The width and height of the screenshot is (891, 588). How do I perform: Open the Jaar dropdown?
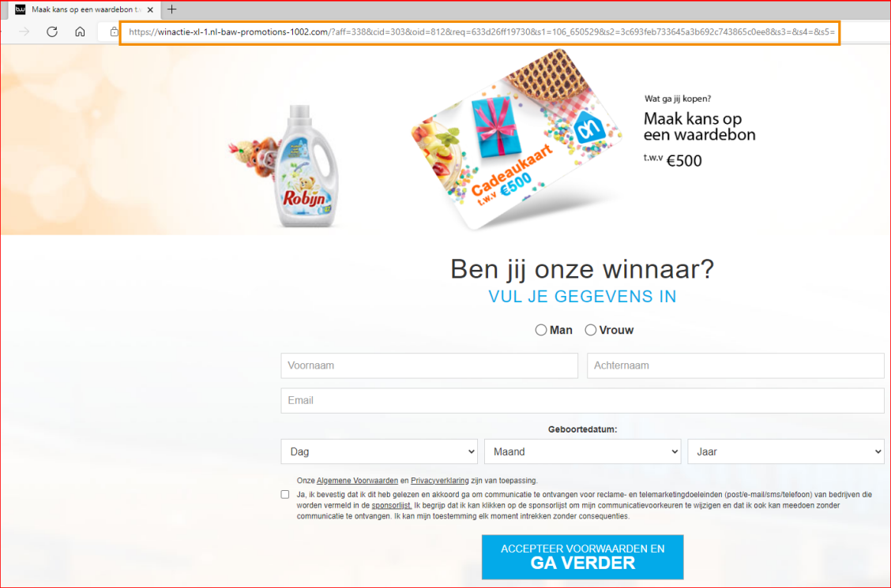(786, 451)
